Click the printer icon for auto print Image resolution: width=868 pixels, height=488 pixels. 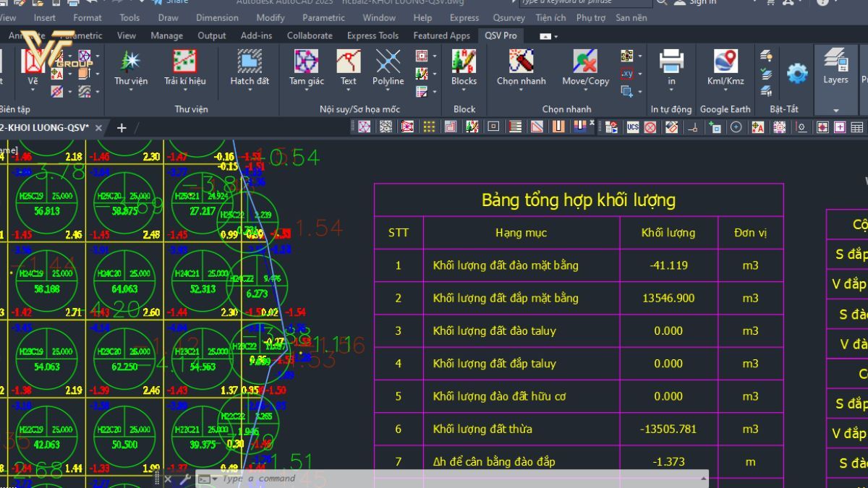point(671,63)
